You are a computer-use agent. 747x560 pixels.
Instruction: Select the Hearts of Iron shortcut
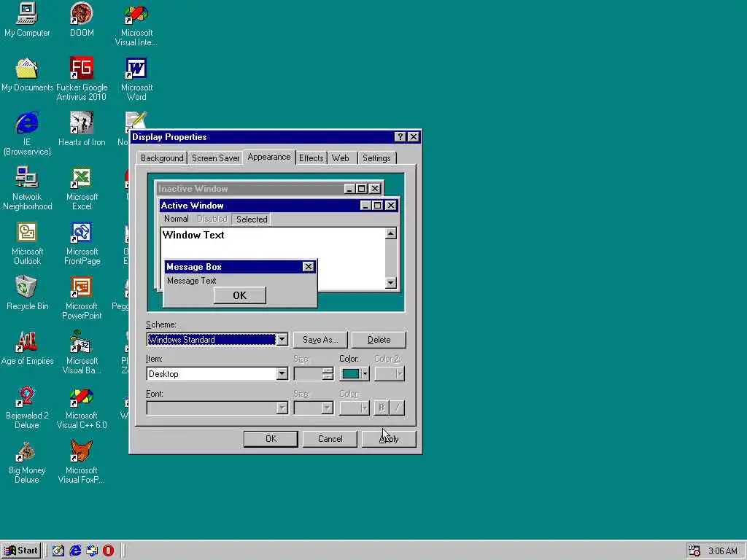(x=82, y=130)
